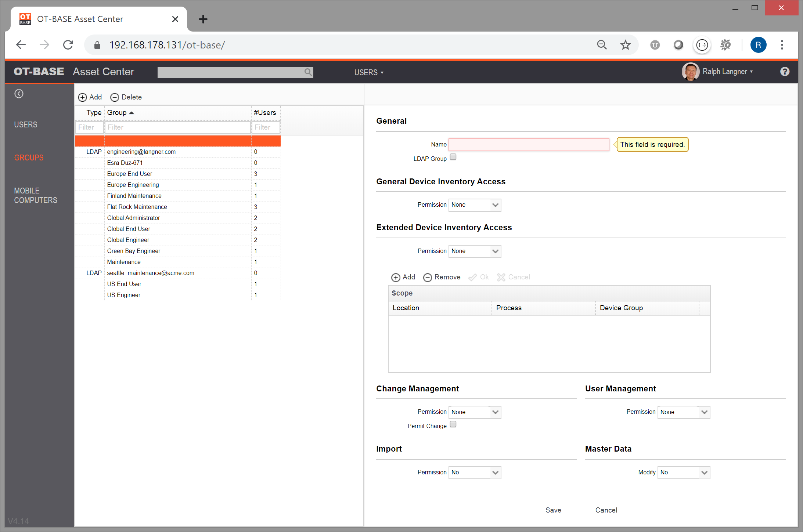Screen dimensions: 803x532
Task: Click the #Users column header
Action: 266,113
